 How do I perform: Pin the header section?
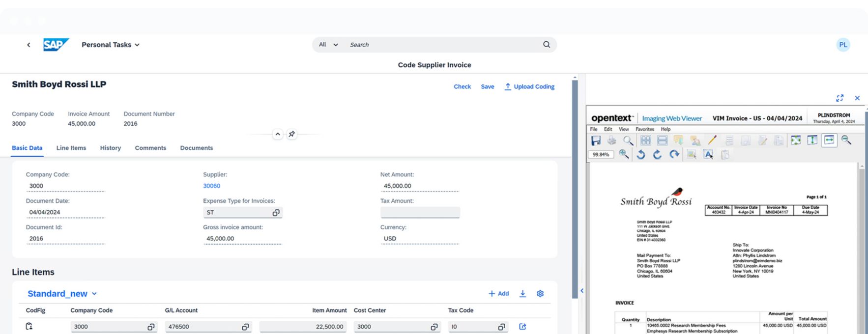[291, 134]
